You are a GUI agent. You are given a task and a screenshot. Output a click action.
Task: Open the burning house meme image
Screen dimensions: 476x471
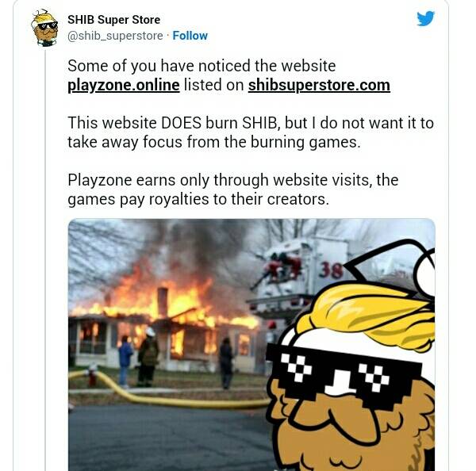tap(251, 344)
